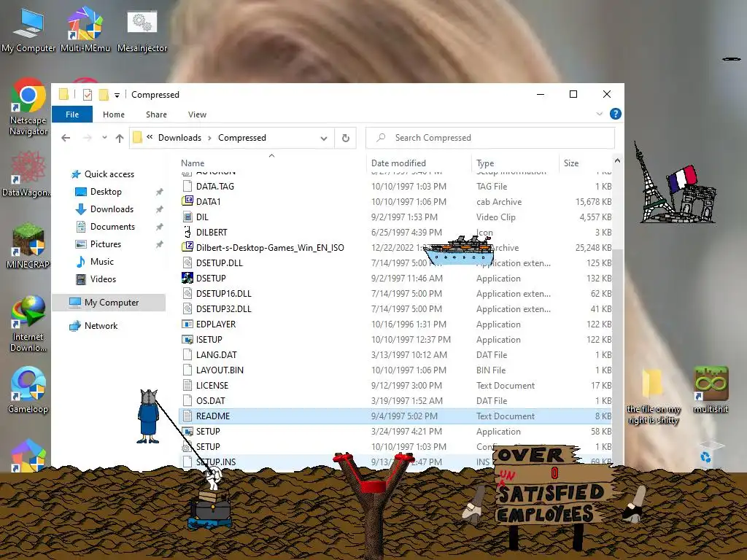Select Network in navigation pane
This screenshot has width=747, height=560.
pos(101,326)
